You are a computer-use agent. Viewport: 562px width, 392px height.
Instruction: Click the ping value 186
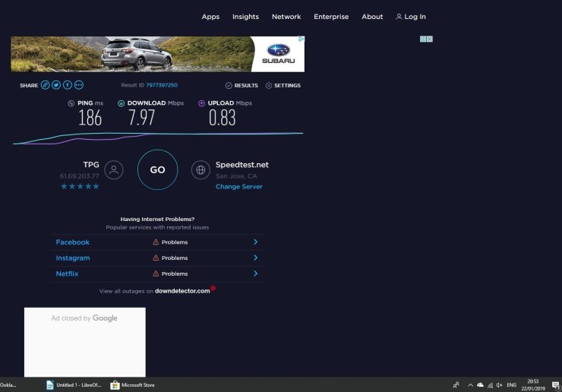tap(90, 118)
